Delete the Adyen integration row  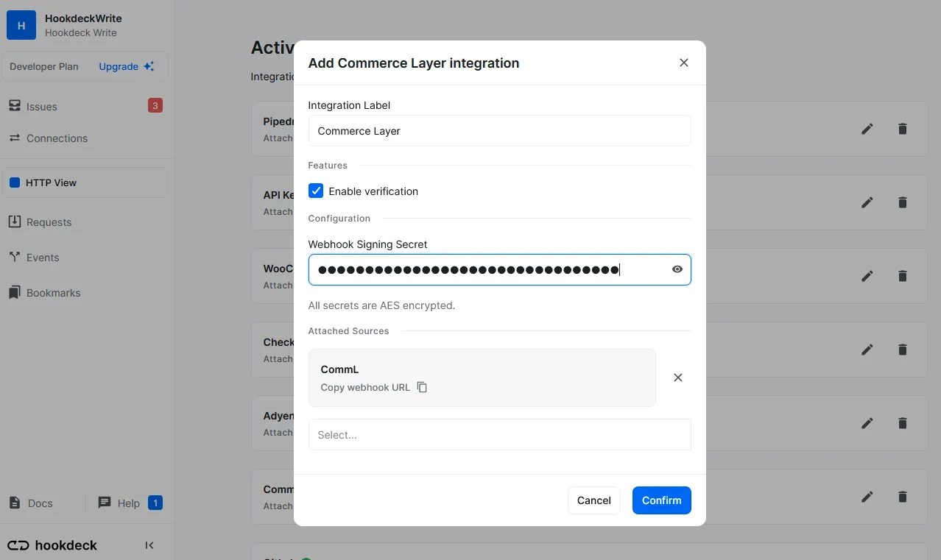[x=903, y=423]
